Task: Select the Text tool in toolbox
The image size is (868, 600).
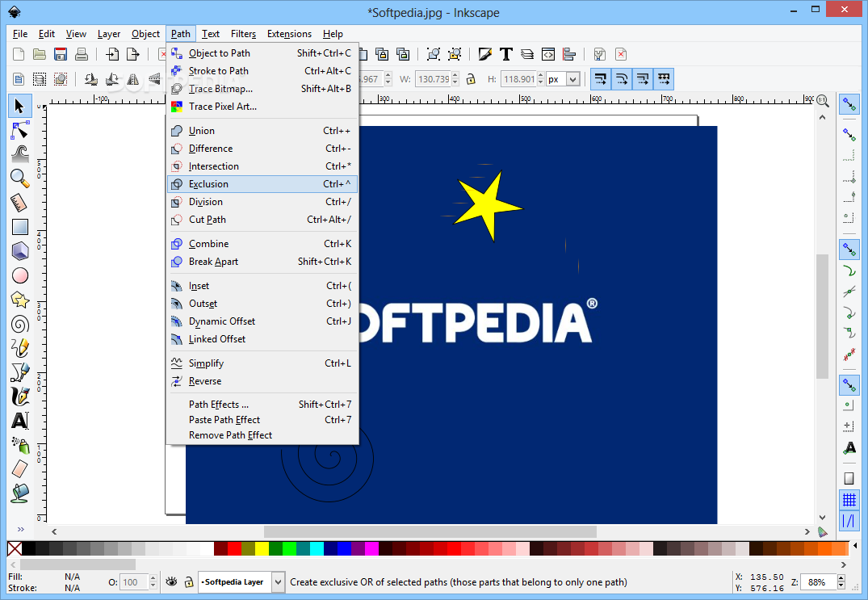Action: [19, 422]
